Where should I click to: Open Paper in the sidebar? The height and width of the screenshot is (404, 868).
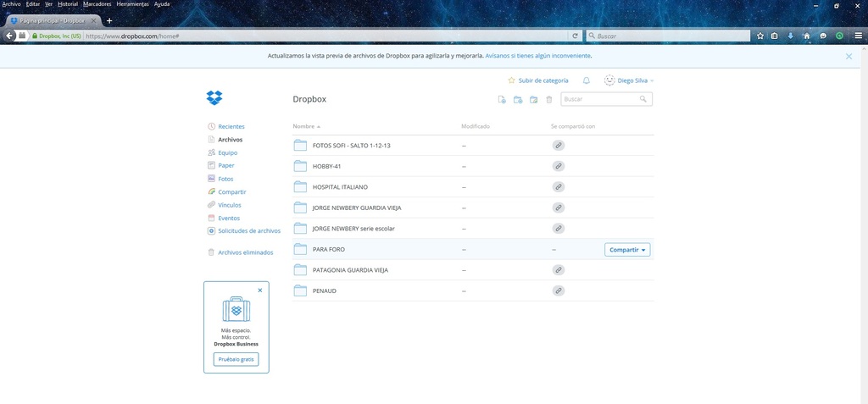point(225,165)
